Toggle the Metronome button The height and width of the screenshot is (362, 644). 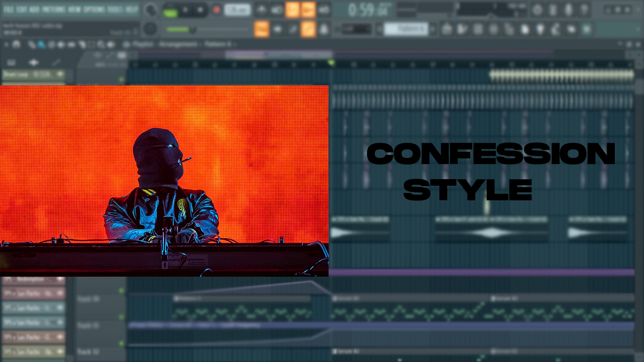point(262,9)
